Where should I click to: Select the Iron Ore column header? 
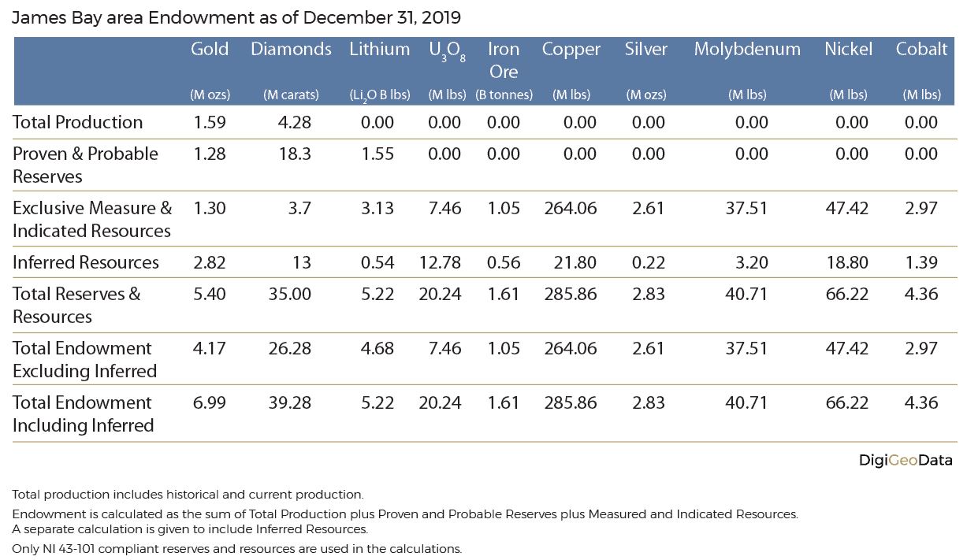504,60
